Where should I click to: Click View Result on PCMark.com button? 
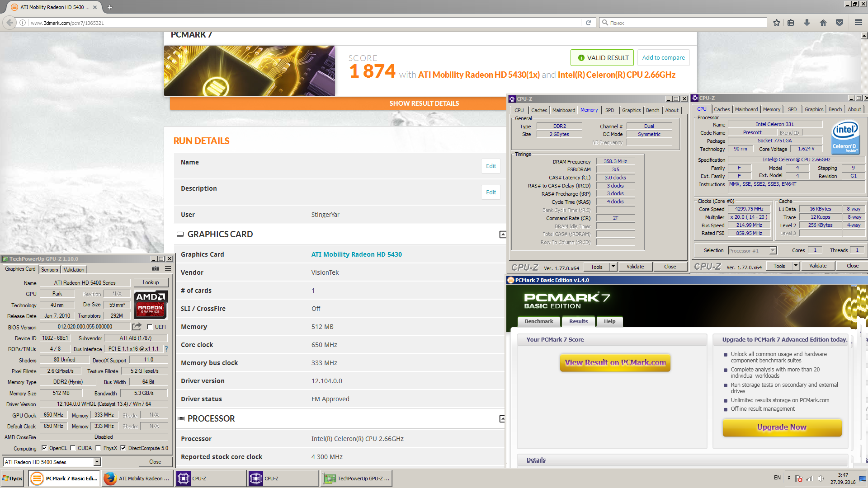pyautogui.click(x=615, y=362)
